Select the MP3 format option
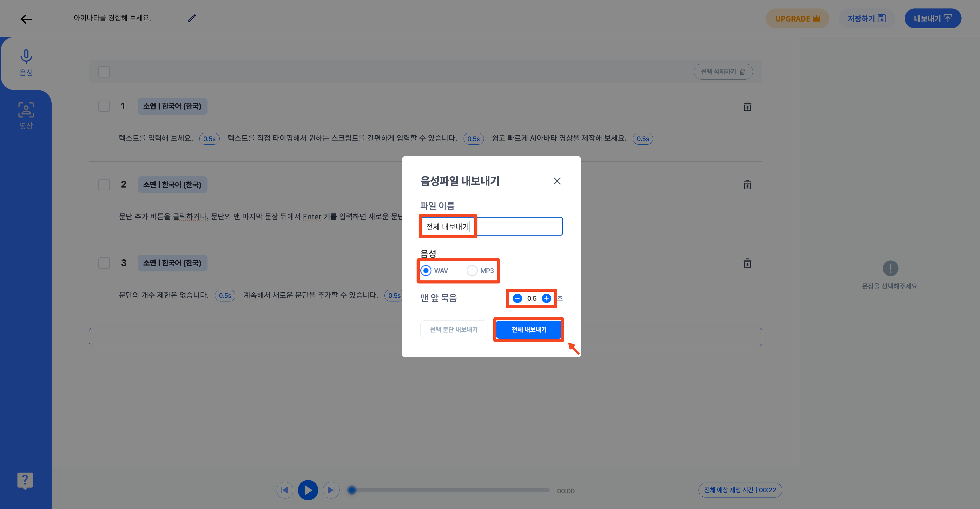 472,271
